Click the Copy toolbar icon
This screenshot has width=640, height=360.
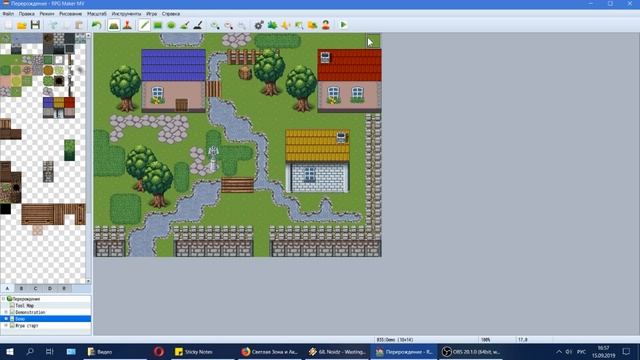66,25
